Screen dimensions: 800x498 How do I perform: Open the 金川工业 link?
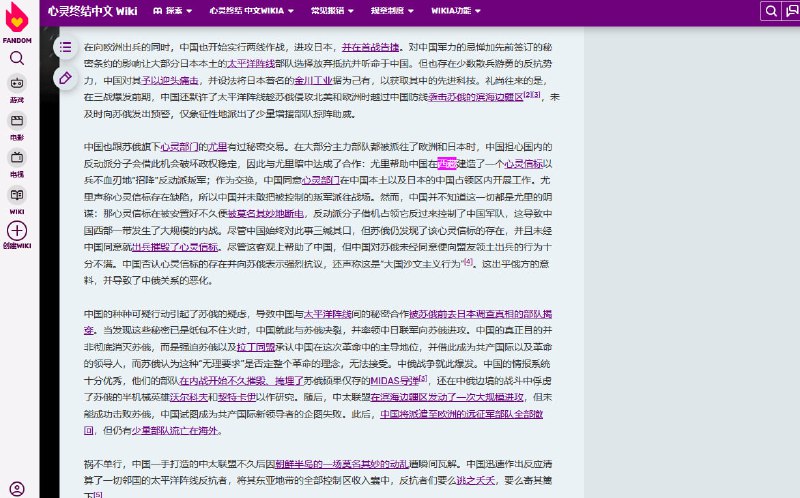[314, 81]
